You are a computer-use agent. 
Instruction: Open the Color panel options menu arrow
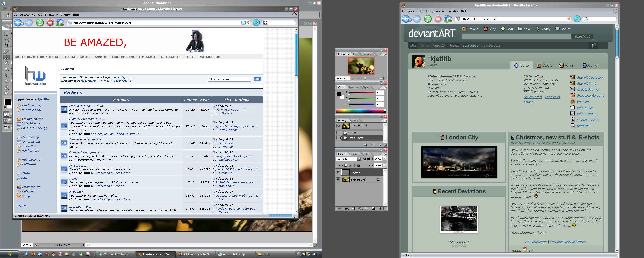[x=385, y=88]
